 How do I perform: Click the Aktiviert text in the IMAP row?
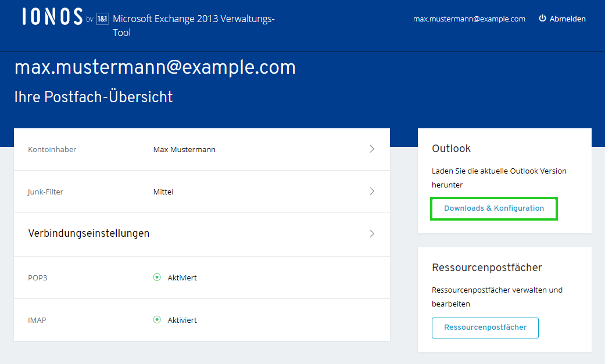click(x=182, y=320)
